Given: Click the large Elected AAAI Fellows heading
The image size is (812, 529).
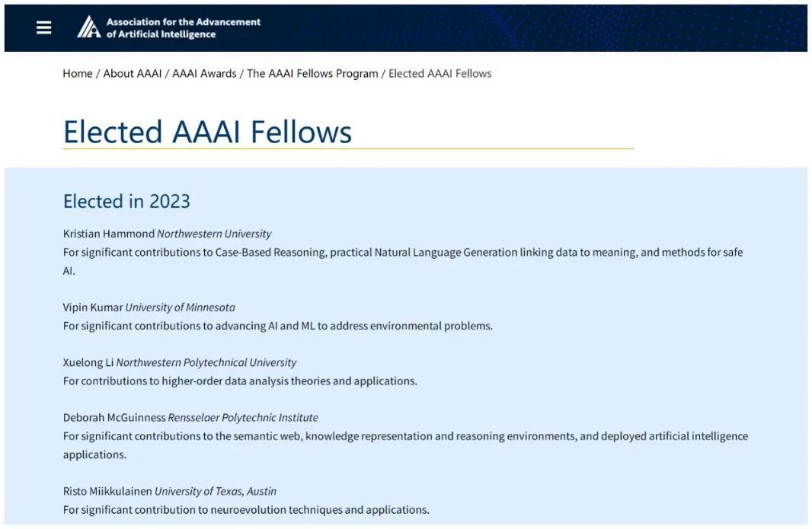Looking at the screenshot, I should [x=207, y=132].
